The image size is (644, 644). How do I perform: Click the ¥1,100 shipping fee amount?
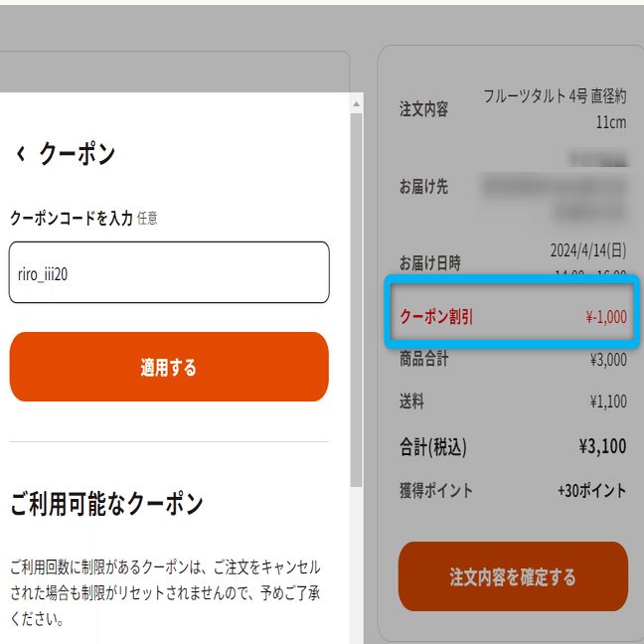pyautogui.click(x=607, y=402)
